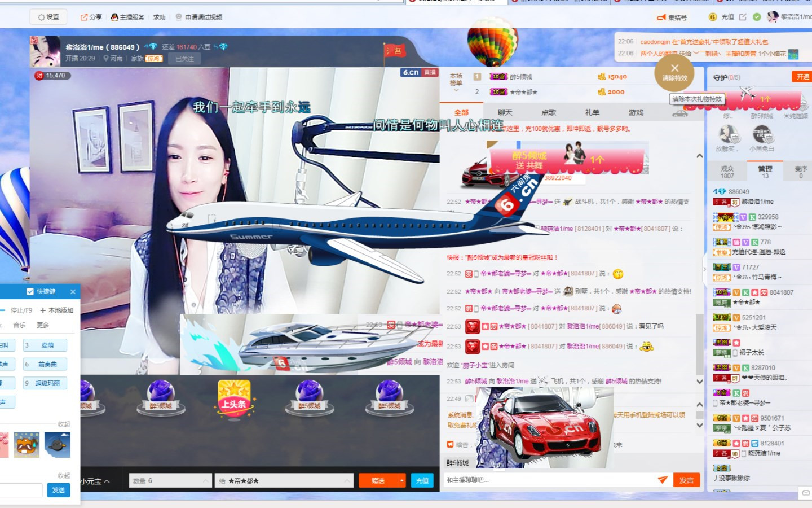Select the 音乐 tab in shortcut panel
This screenshot has width=812, height=508.
[x=20, y=325]
